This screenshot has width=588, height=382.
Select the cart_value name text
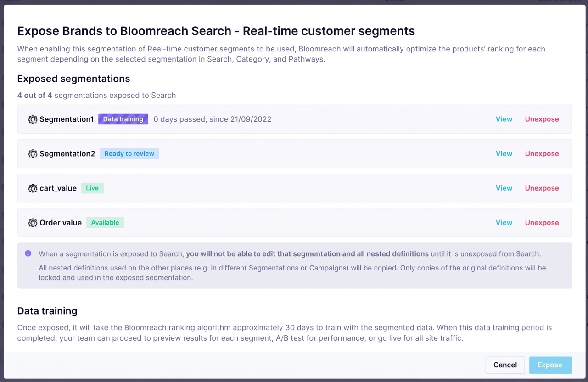[58, 188]
